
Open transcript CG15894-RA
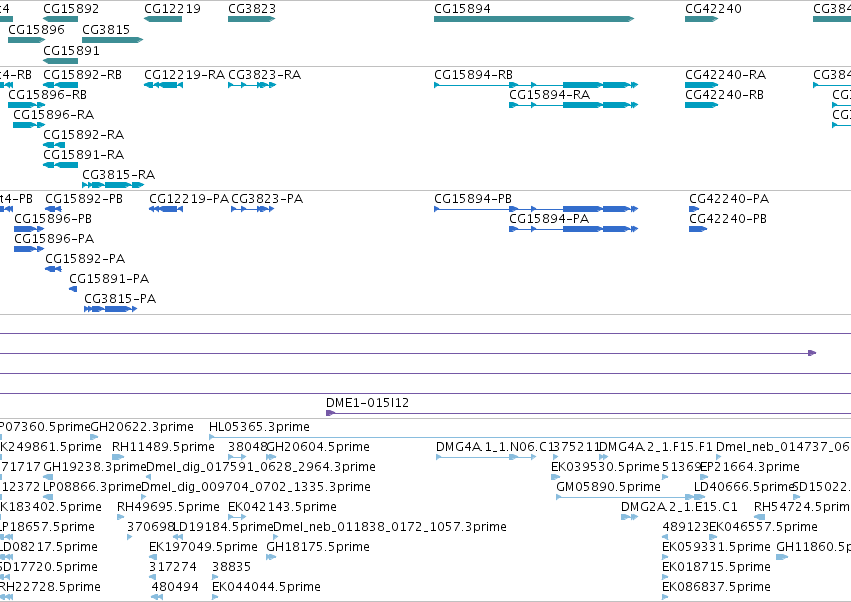tap(549, 95)
